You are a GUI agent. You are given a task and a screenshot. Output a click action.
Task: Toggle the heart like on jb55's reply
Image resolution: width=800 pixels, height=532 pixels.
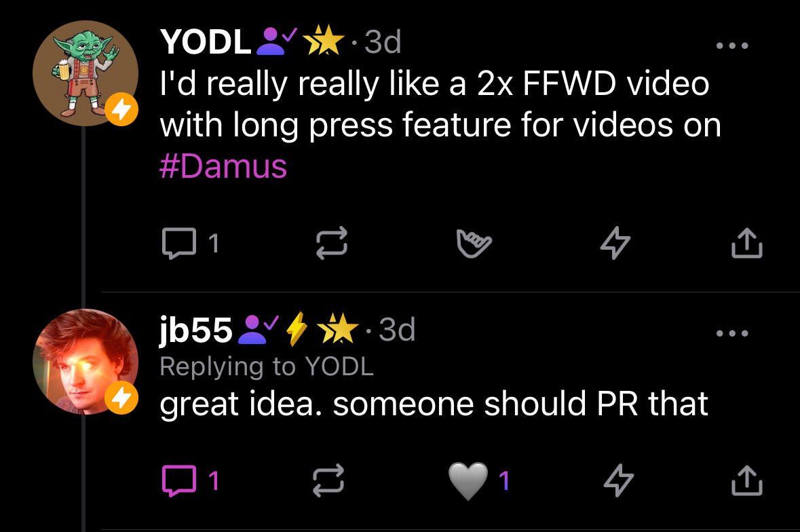(468, 481)
